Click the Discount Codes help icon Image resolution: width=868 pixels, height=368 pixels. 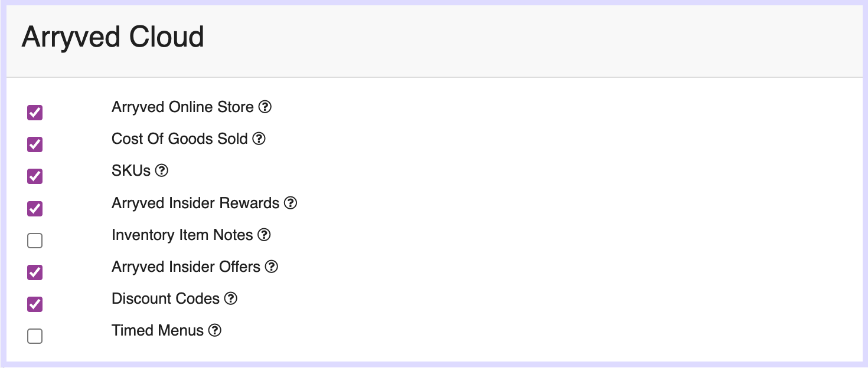coord(231,298)
